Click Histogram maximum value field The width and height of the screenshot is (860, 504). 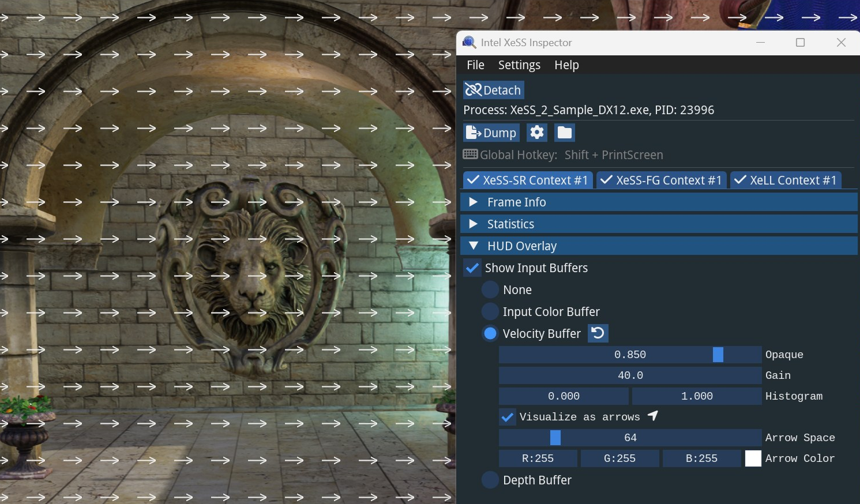coord(697,396)
